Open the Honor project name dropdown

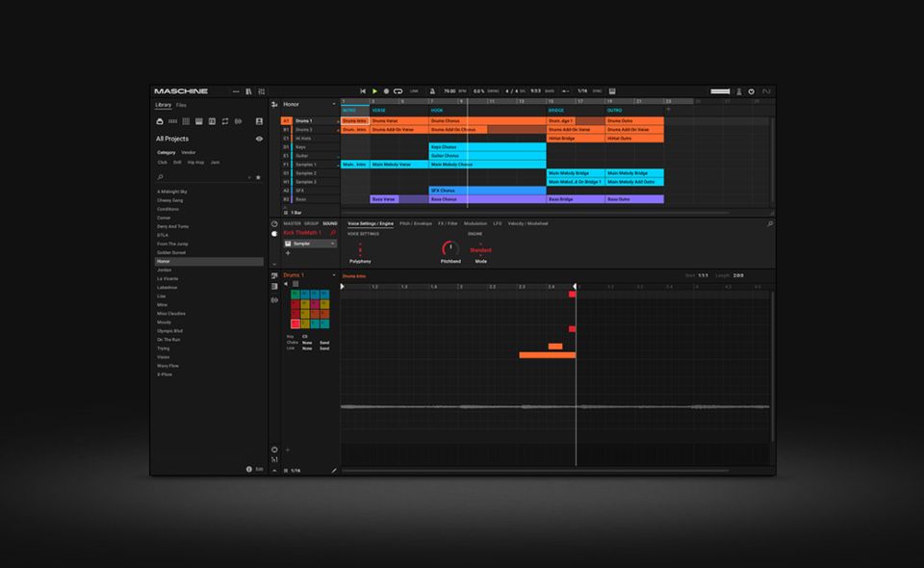pyautogui.click(x=334, y=104)
